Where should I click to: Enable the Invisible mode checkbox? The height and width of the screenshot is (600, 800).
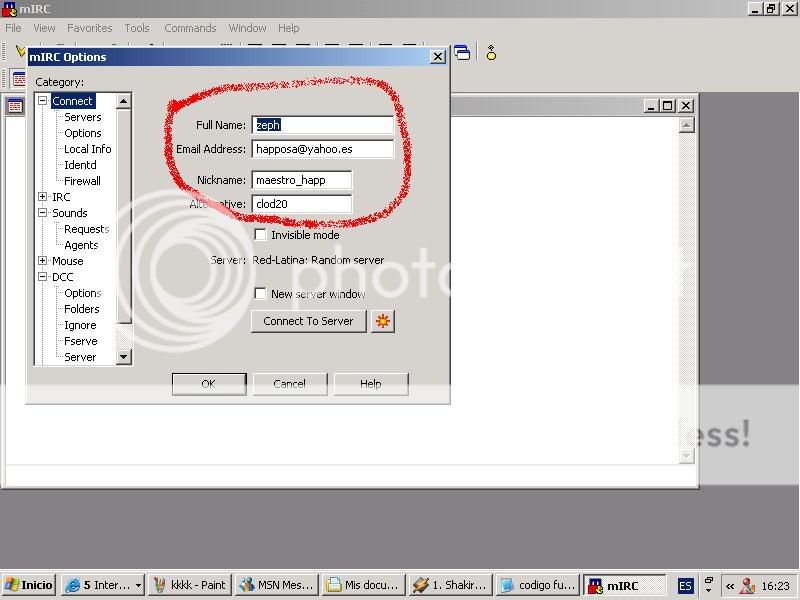point(260,235)
